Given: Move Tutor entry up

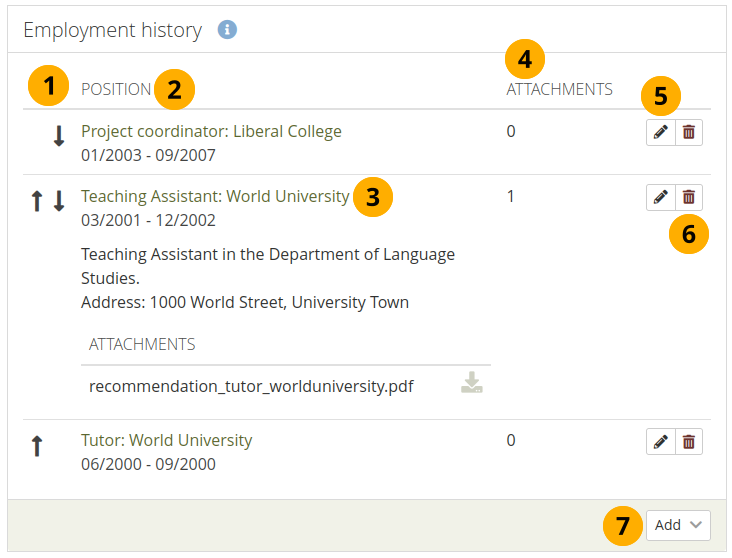Looking at the screenshot, I should [37, 446].
